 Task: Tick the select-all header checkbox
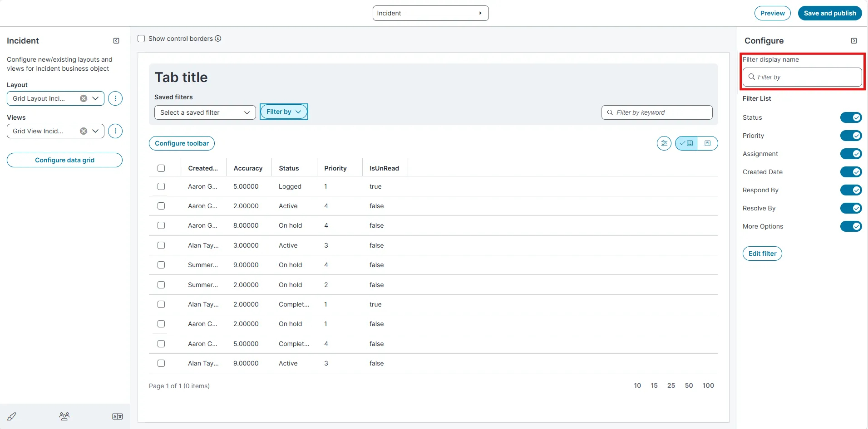click(161, 168)
